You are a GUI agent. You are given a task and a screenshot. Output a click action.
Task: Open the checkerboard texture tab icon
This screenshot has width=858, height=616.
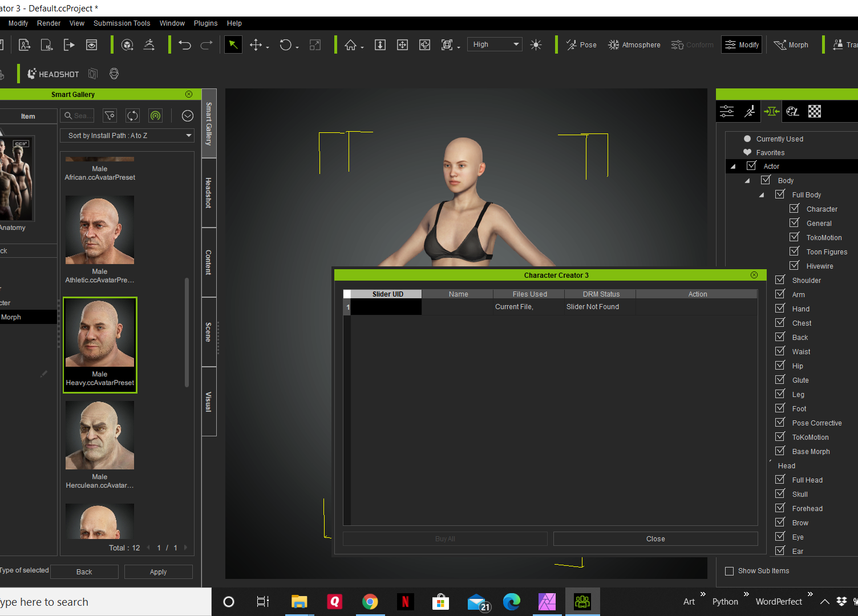pos(815,111)
